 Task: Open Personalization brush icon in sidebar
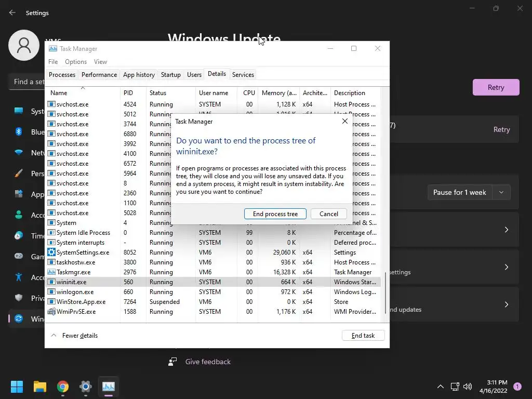tap(19, 173)
